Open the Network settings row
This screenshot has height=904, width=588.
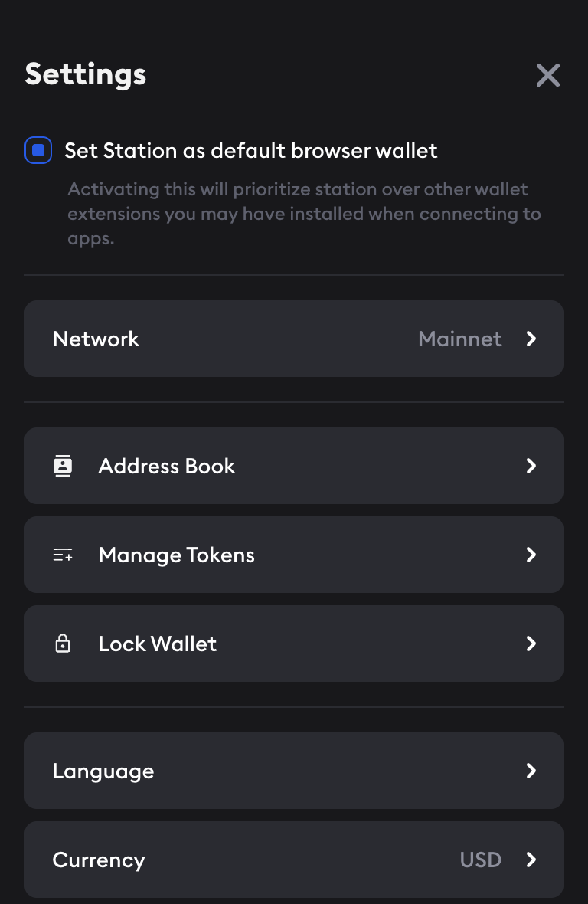[x=96, y=339]
